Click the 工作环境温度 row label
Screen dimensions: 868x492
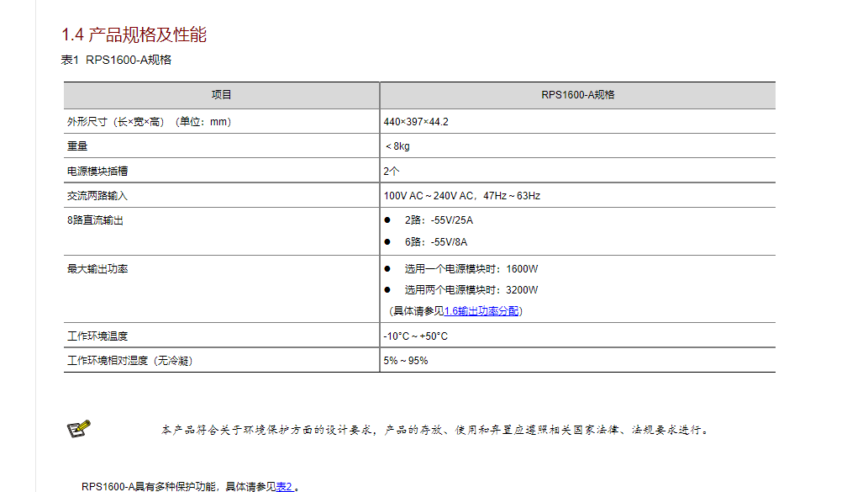pyautogui.click(x=97, y=336)
